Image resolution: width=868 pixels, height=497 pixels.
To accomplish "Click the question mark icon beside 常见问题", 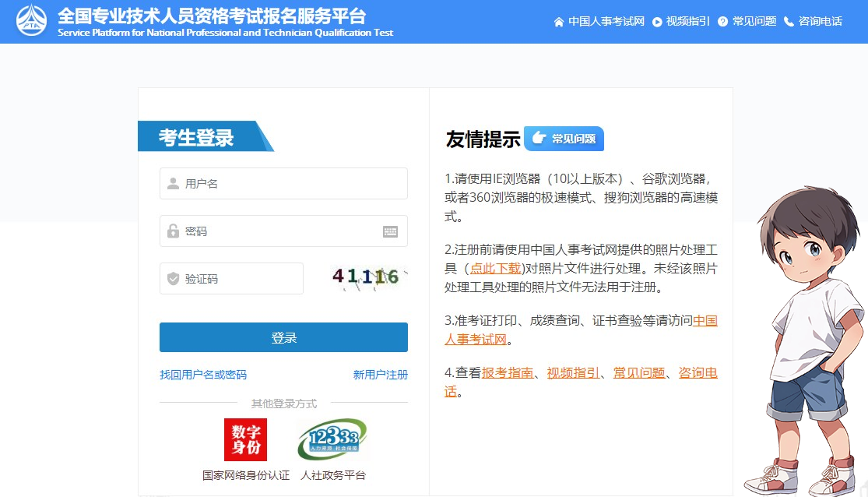I will tap(724, 22).
